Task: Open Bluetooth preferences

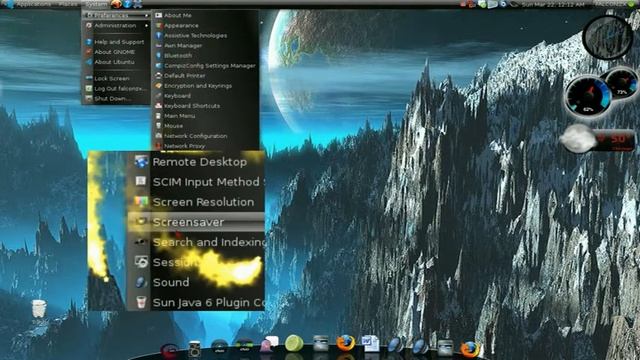Action: click(206, 56)
